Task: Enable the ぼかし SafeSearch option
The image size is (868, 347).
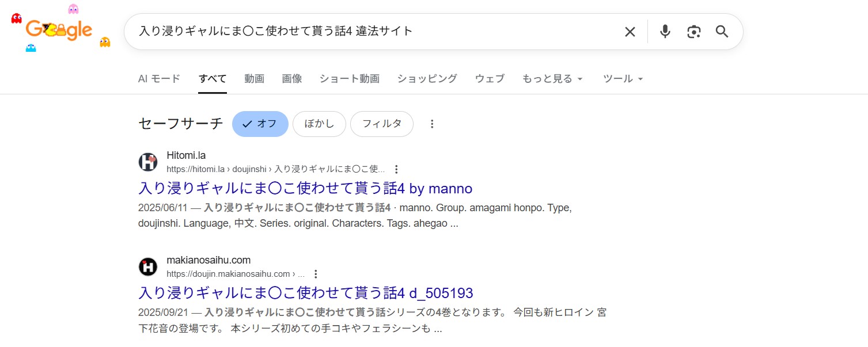Action: click(319, 123)
